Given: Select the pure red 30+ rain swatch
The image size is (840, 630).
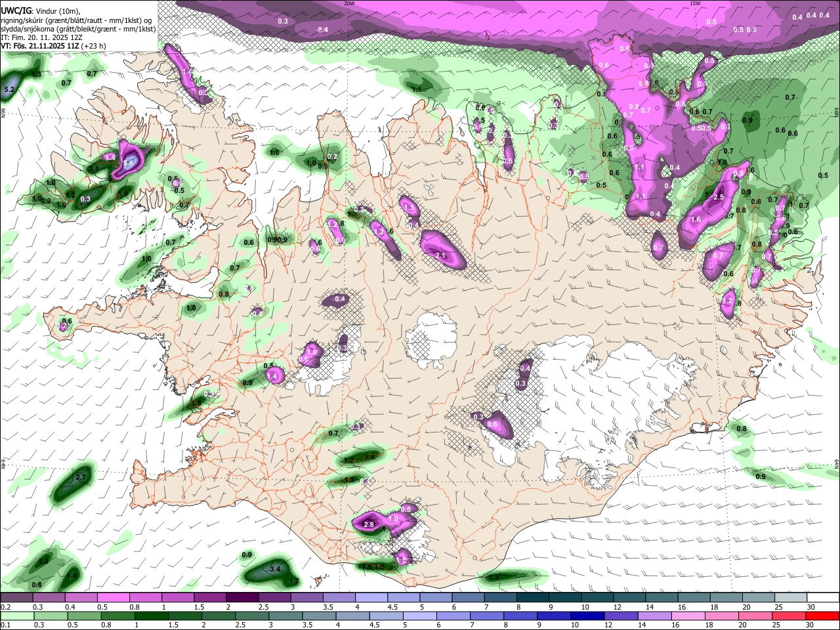Looking at the screenshot, I should 823,616.
